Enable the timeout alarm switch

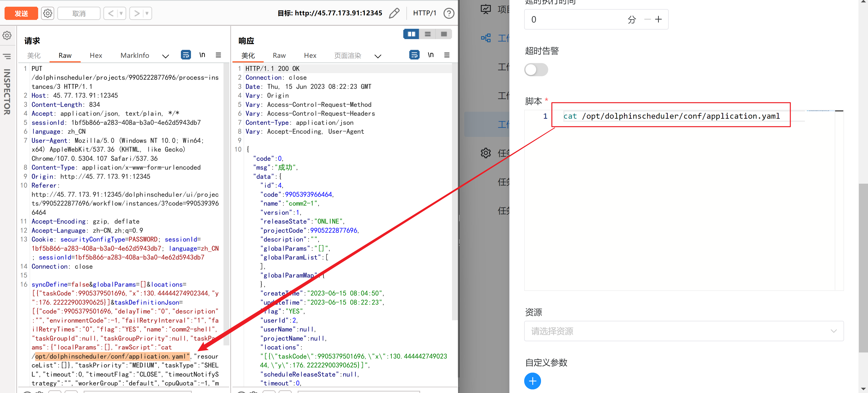tap(536, 70)
